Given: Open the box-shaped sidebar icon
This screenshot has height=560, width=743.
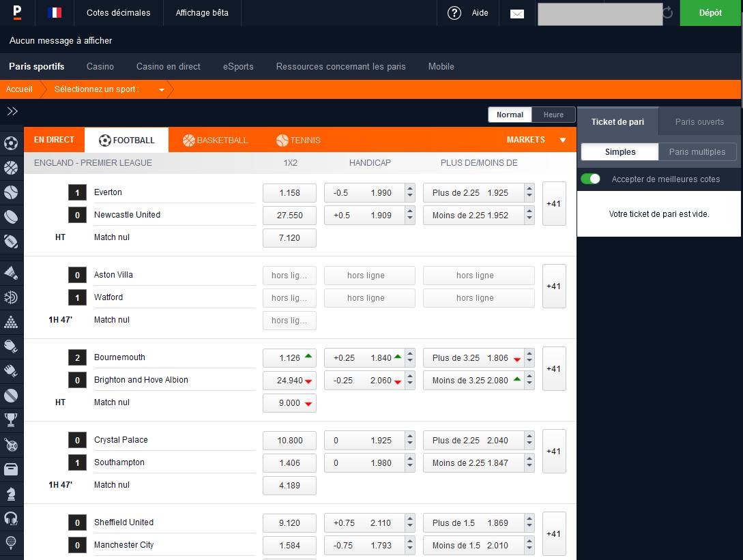Looking at the screenshot, I should pyautogui.click(x=11, y=469).
